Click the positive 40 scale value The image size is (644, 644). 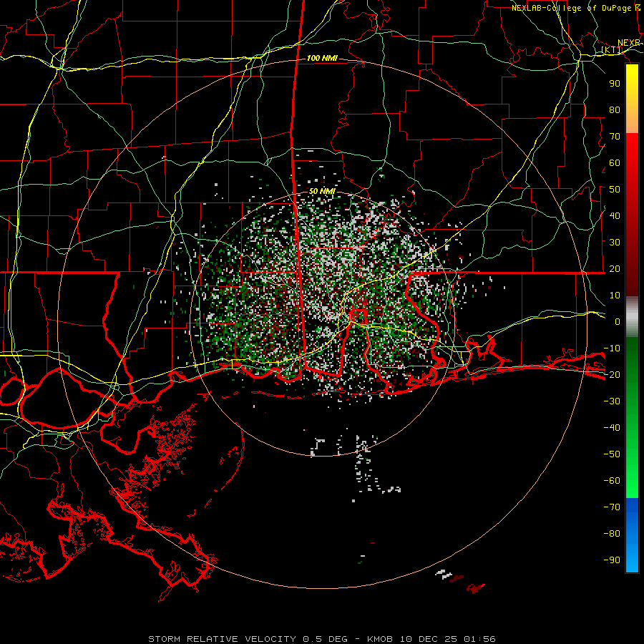tap(615, 215)
